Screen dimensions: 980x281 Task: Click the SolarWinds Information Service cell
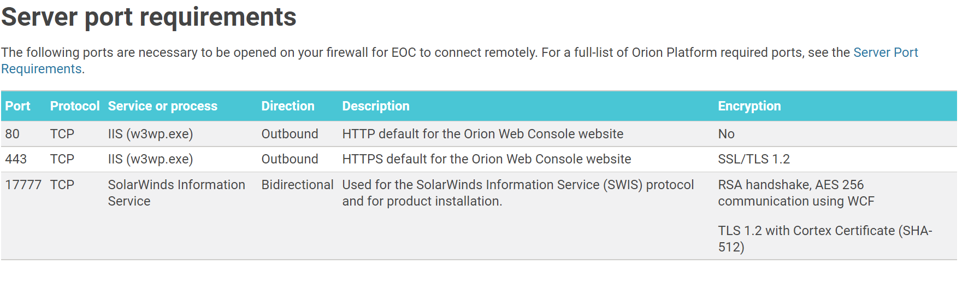[x=176, y=193]
